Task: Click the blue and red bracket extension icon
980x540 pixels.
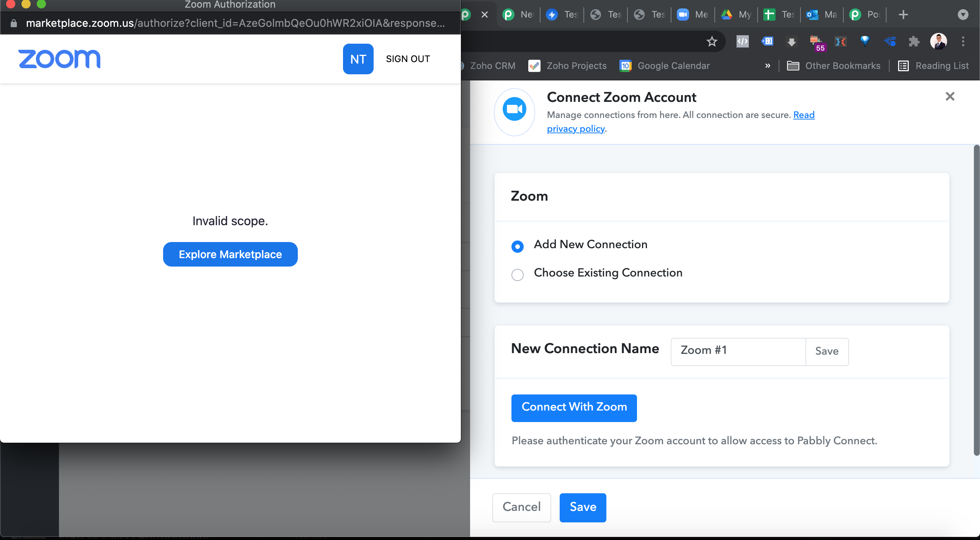Action: point(840,41)
